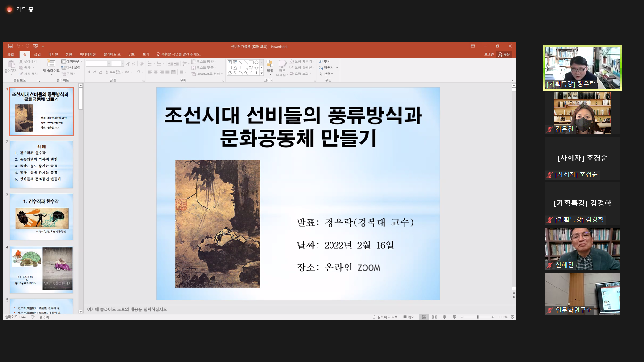Align text left in paragraph group
This screenshot has height=362, width=644.
149,72
